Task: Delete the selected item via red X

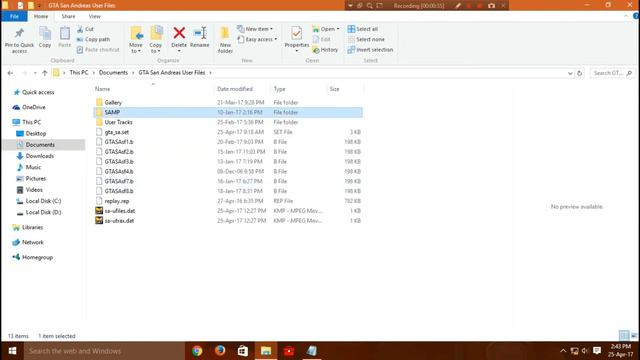Action: tap(179, 39)
